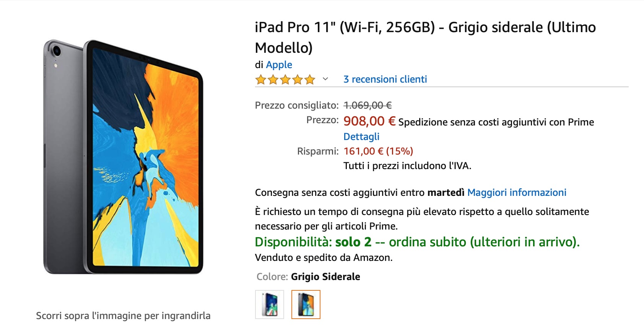
Task: Open the 3 recensioni clienti reviews
Action: 385,79
